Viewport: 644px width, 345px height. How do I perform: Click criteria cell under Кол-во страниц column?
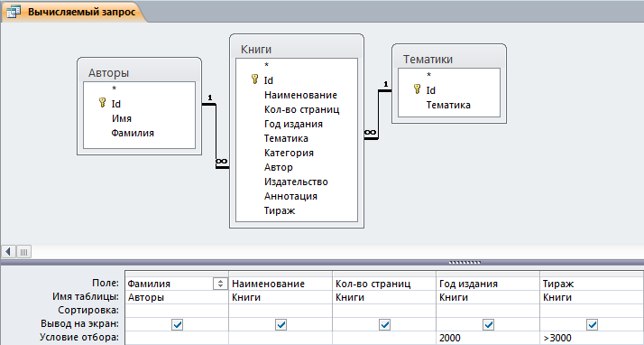click(384, 338)
